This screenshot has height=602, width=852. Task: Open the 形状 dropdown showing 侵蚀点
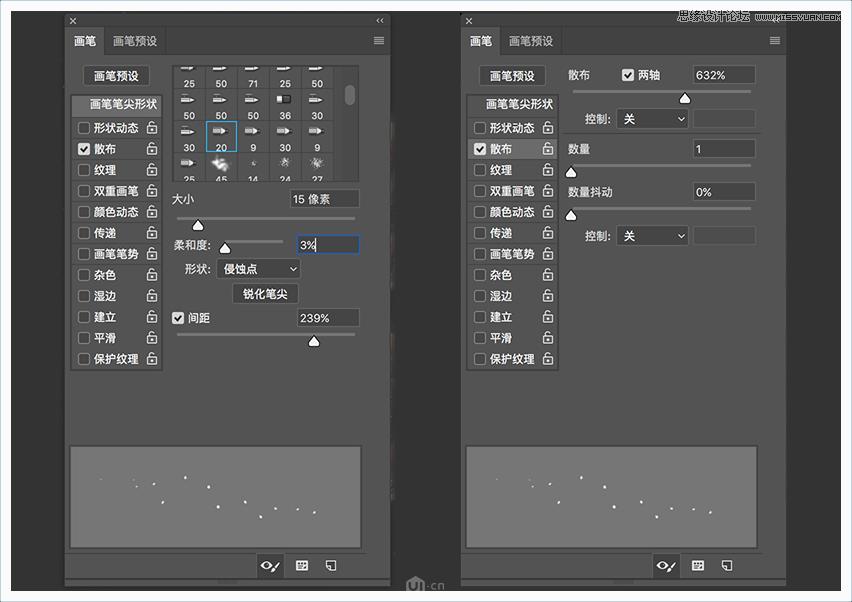257,268
